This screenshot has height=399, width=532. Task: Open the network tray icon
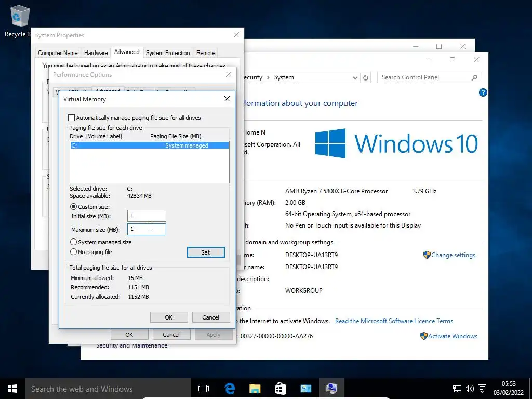(x=457, y=389)
